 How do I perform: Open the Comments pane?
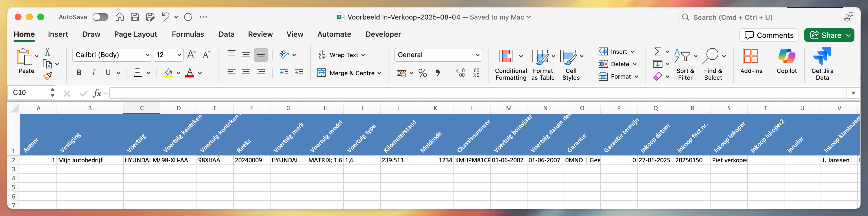769,35
